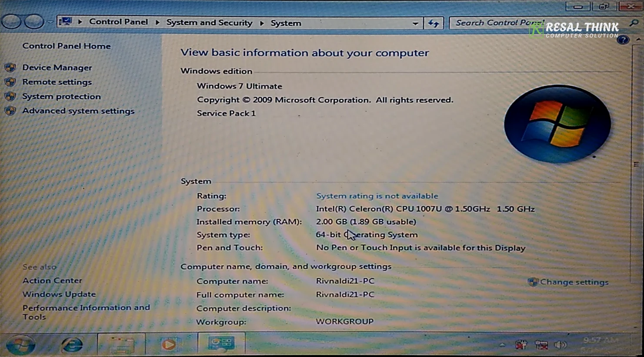Open Help with the blue question mark icon

[623, 40]
